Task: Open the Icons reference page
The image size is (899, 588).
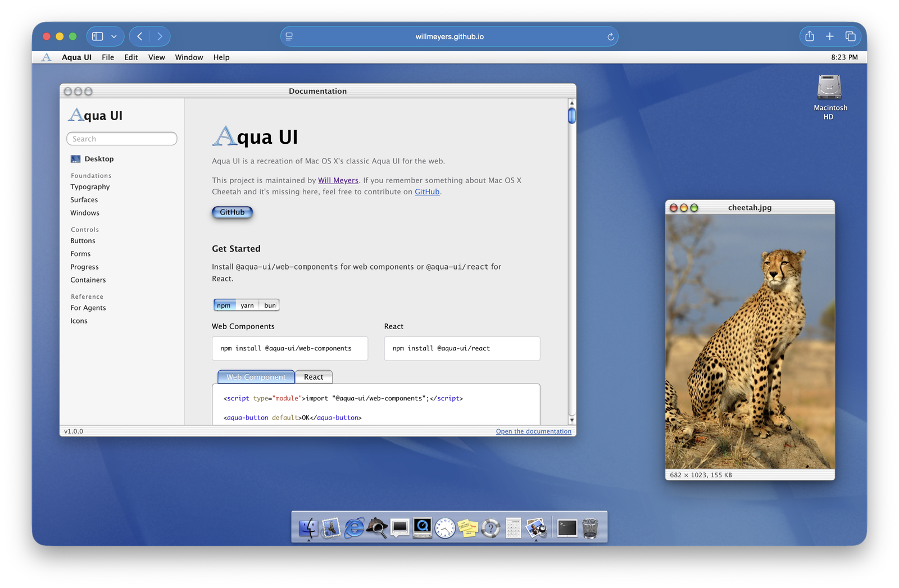Action: coord(79,321)
